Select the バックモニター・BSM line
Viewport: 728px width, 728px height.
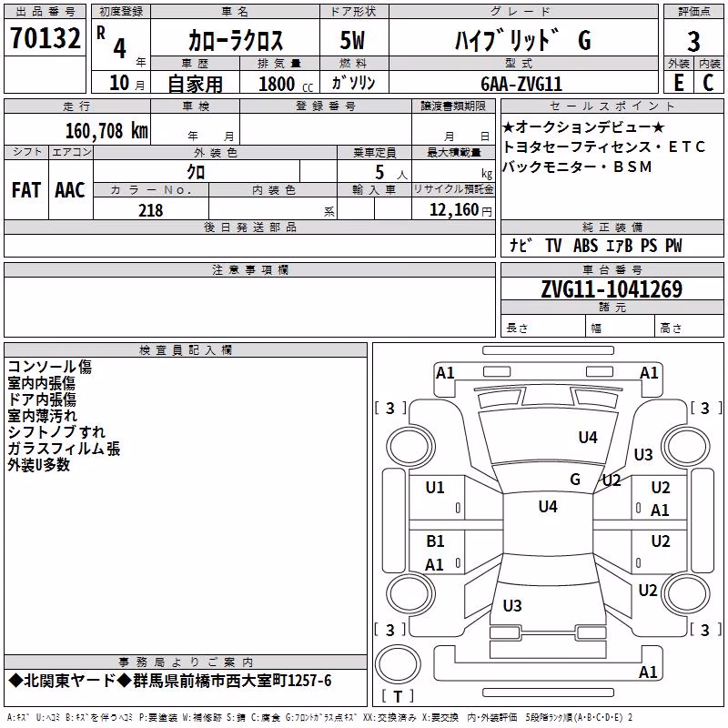(x=577, y=167)
